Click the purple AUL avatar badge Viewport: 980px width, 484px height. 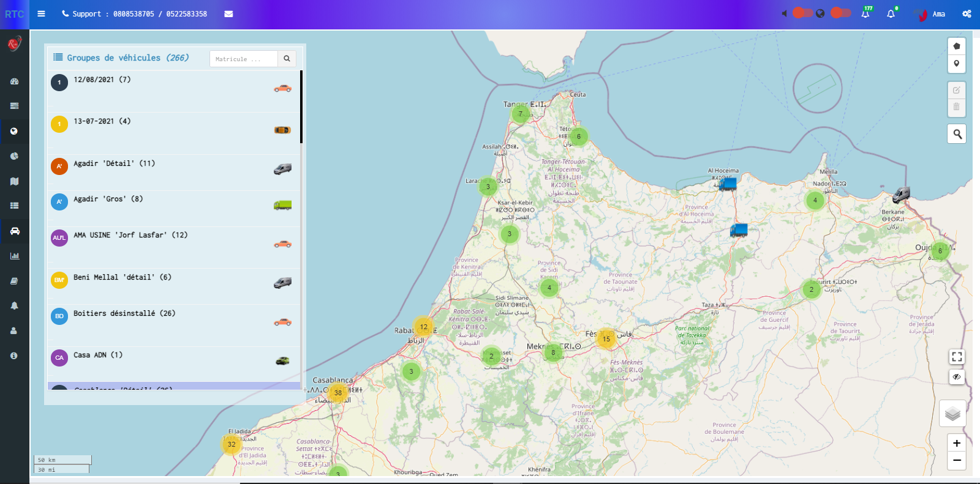(59, 237)
